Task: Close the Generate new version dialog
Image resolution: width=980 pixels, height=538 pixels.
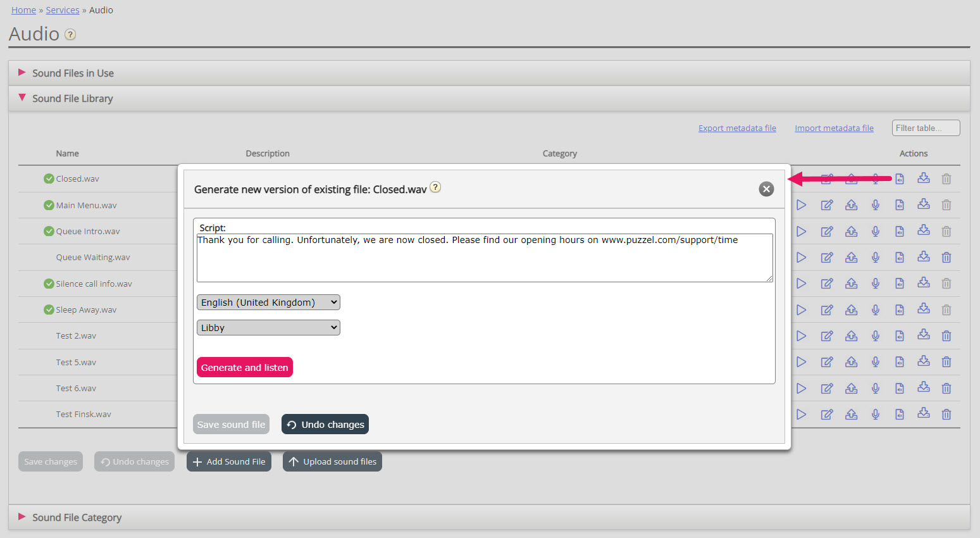Action: point(766,189)
